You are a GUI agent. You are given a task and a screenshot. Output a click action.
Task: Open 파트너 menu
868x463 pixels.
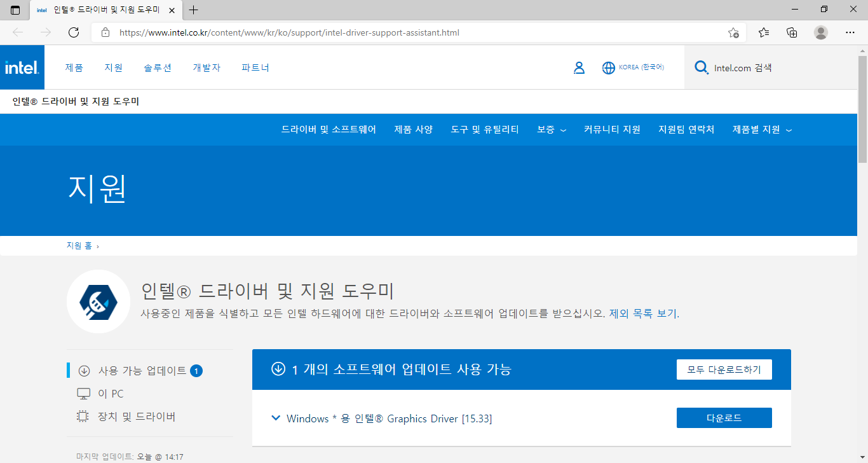click(x=255, y=67)
